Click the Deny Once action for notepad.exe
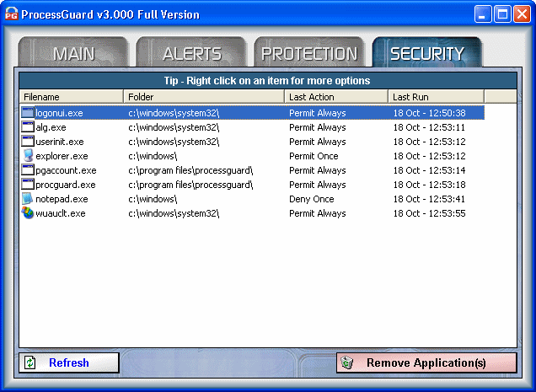Image resolution: width=536 pixels, height=392 pixels. [x=312, y=199]
